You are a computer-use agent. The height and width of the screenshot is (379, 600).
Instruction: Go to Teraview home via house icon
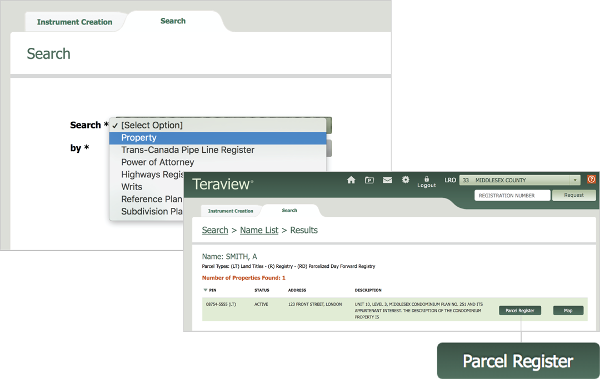351,180
